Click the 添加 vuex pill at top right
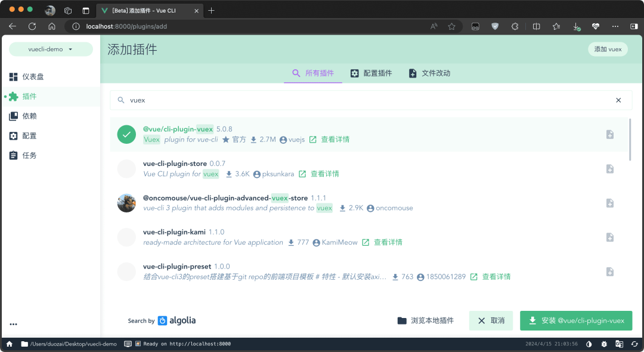The image size is (644, 352). click(x=608, y=50)
